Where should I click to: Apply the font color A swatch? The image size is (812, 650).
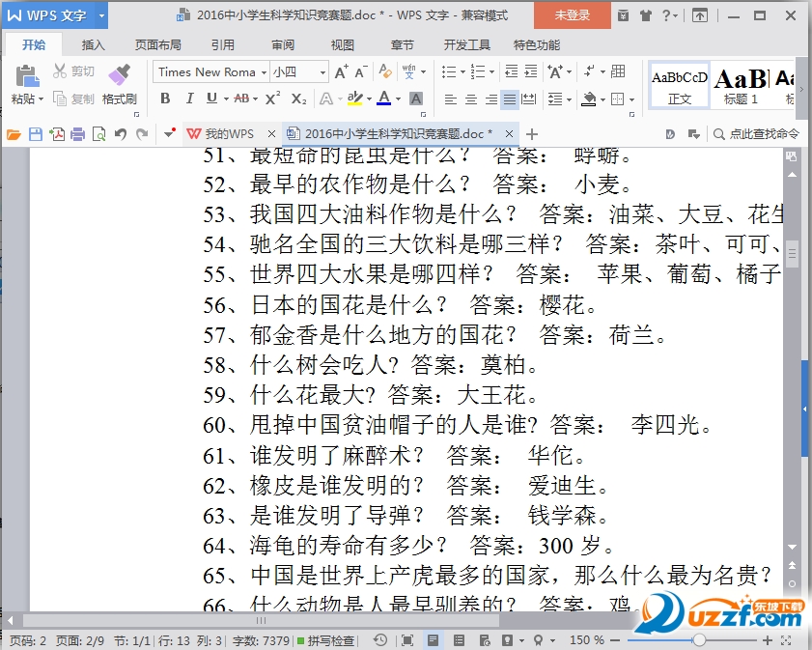tap(383, 98)
